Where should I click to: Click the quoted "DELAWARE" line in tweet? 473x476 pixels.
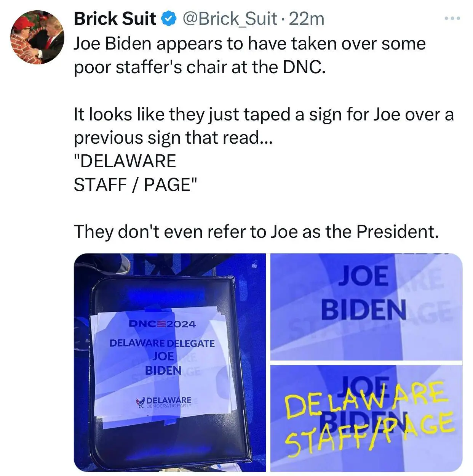tap(125, 161)
